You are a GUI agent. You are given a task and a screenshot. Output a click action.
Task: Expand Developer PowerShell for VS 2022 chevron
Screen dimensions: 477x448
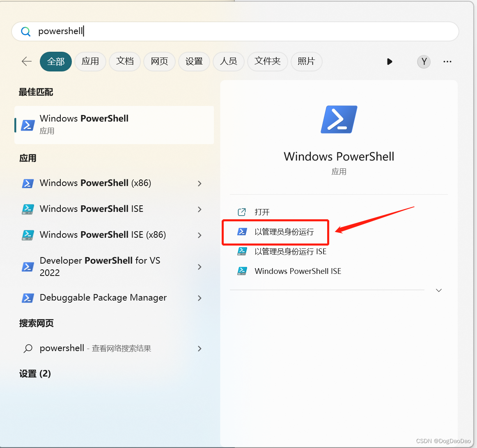click(200, 267)
